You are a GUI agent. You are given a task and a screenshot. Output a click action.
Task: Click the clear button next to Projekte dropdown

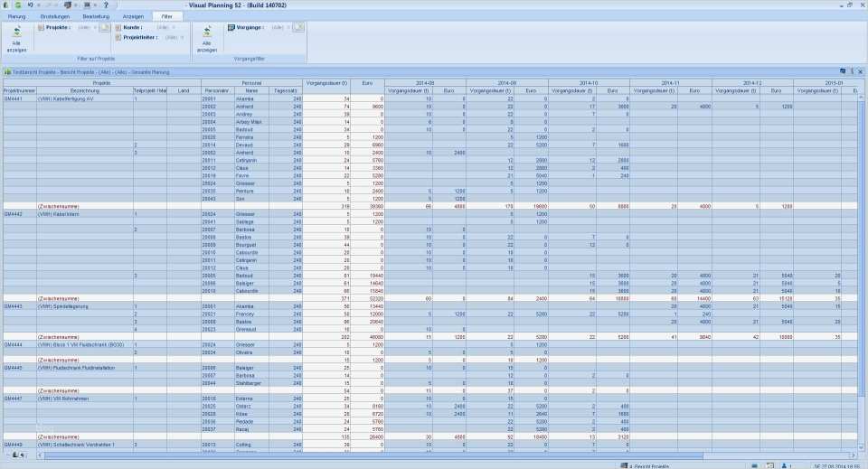(x=105, y=27)
